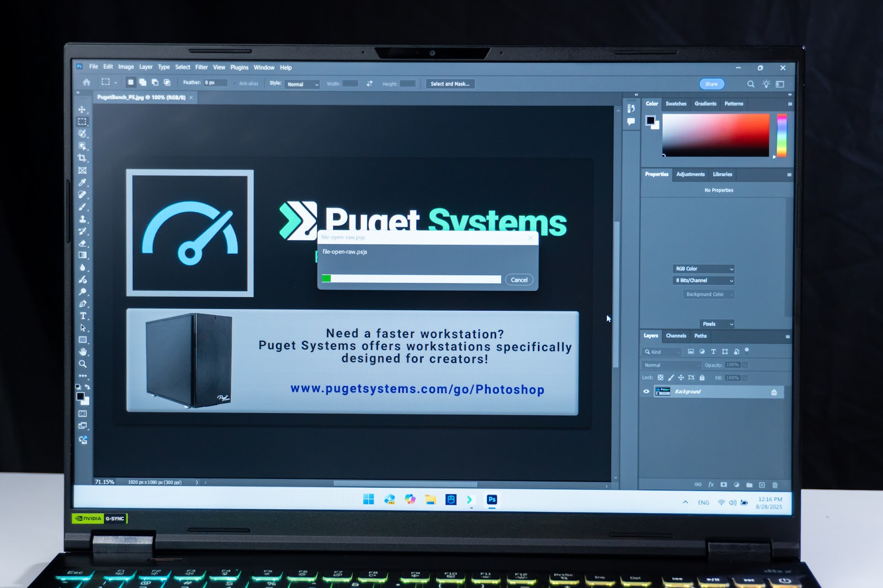This screenshot has height=588, width=883.
Task: Switch to the Channels tab
Action: 676,336
